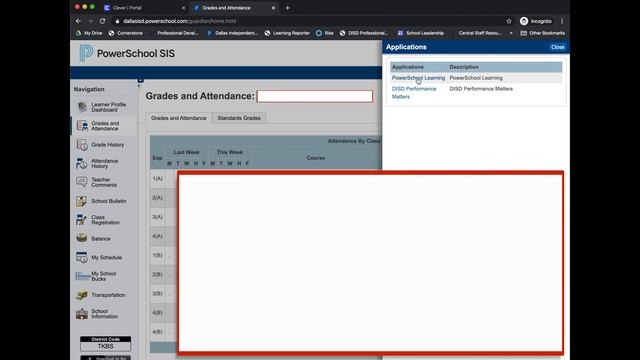
Task: Click the PowerSchool SIS logo
Action: click(x=127, y=53)
